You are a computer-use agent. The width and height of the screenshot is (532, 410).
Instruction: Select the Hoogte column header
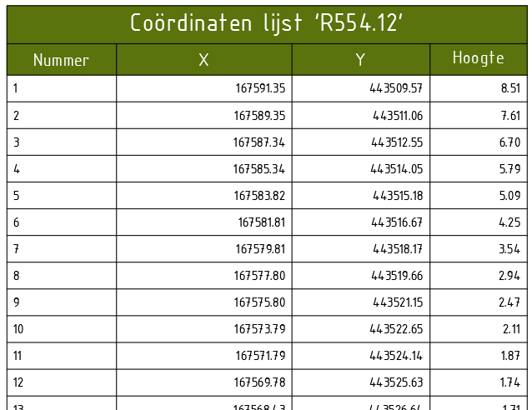click(x=479, y=58)
